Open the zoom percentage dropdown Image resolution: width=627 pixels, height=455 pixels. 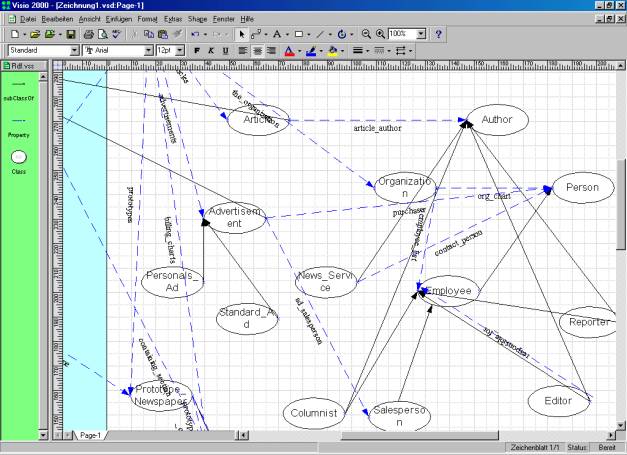(421, 34)
